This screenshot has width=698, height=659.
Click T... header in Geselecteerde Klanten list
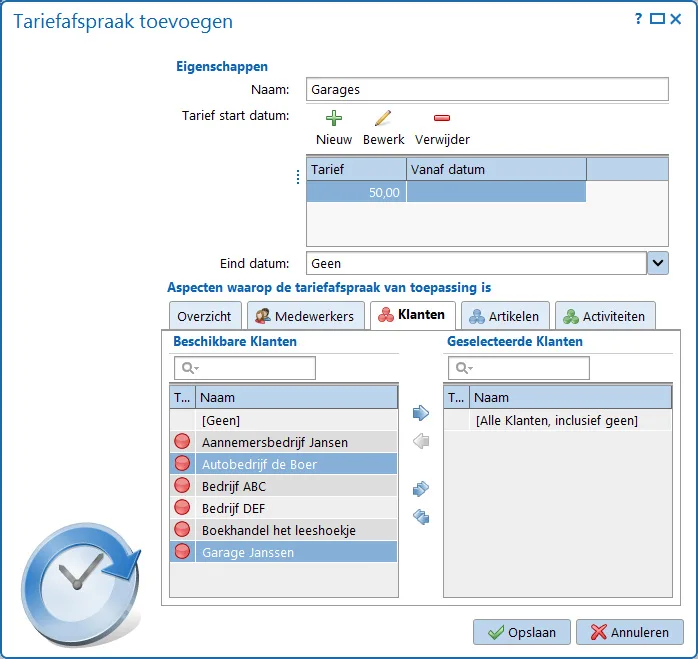pos(456,397)
